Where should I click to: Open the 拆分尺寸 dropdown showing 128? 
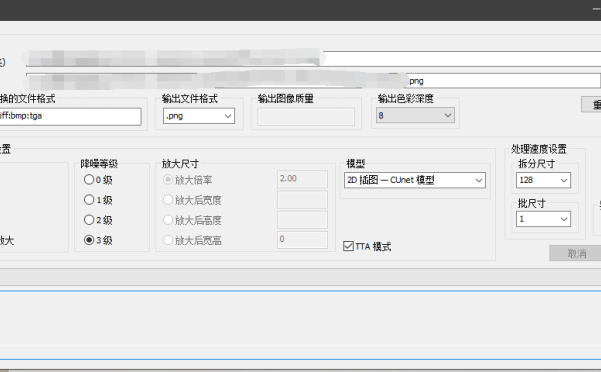click(543, 180)
